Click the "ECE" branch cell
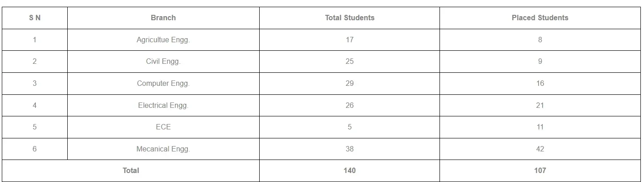This screenshot has height=182, width=644. [163, 127]
